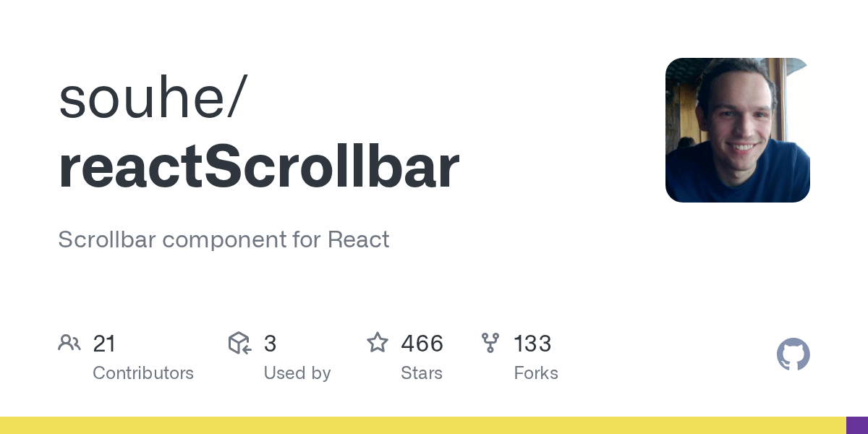Click the 466 stars count
This screenshot has height=434, width=868.
pyautogui.click(x=422, y=344)
